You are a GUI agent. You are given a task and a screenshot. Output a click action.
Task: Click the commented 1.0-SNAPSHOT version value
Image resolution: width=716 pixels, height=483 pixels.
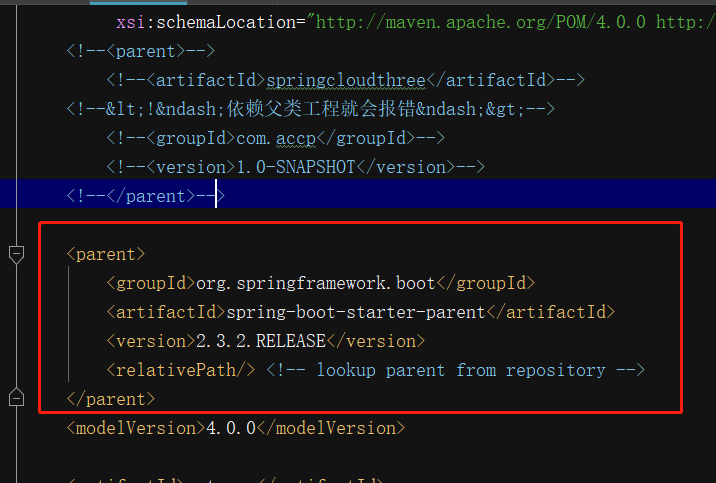(296, 167)
